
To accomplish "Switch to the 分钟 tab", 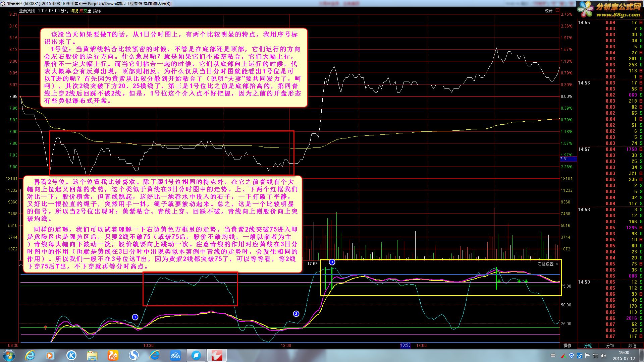I will click(610, 346).
